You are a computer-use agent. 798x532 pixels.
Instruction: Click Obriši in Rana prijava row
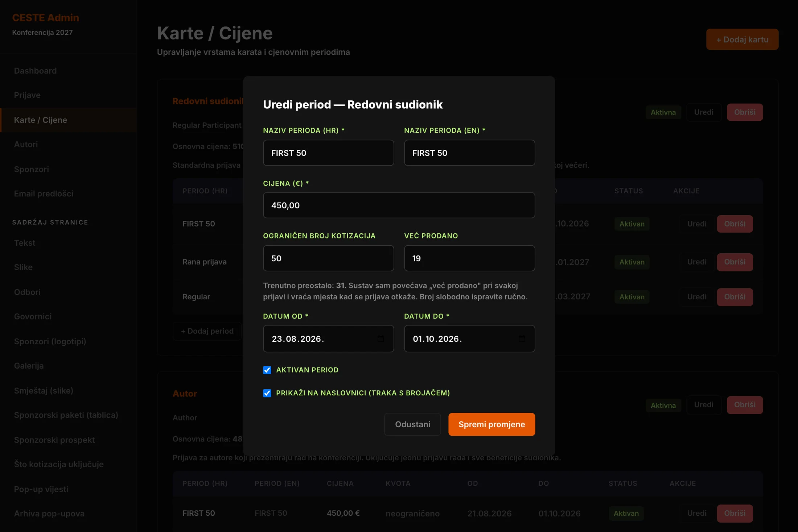[x=735, y=262]
